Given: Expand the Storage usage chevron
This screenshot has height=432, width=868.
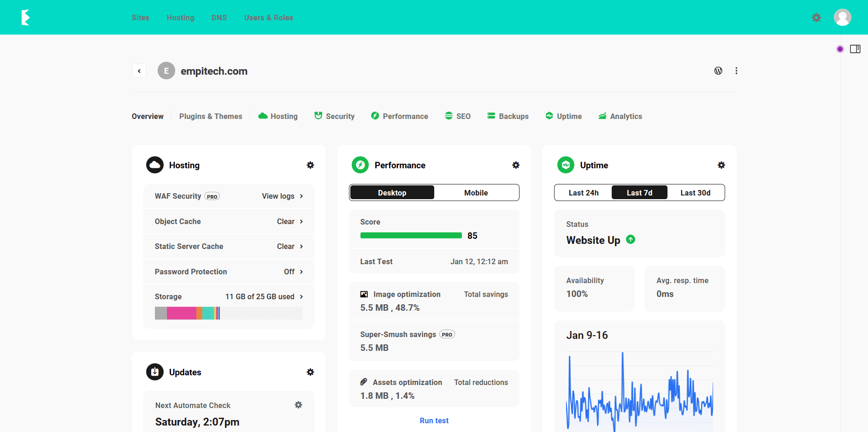Looking at the screenshot, I should [x=301, y=297].
